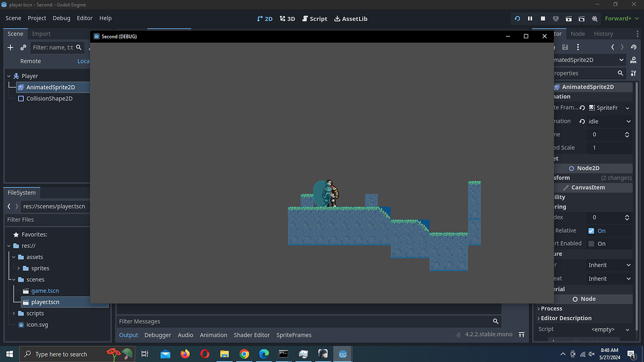Open the Inspector object history icon
This screenshot has height=362, width=644.
click(634, 47)
